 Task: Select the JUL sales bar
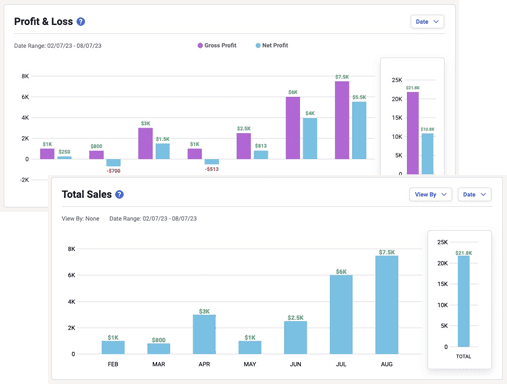[x=341, y=315]
